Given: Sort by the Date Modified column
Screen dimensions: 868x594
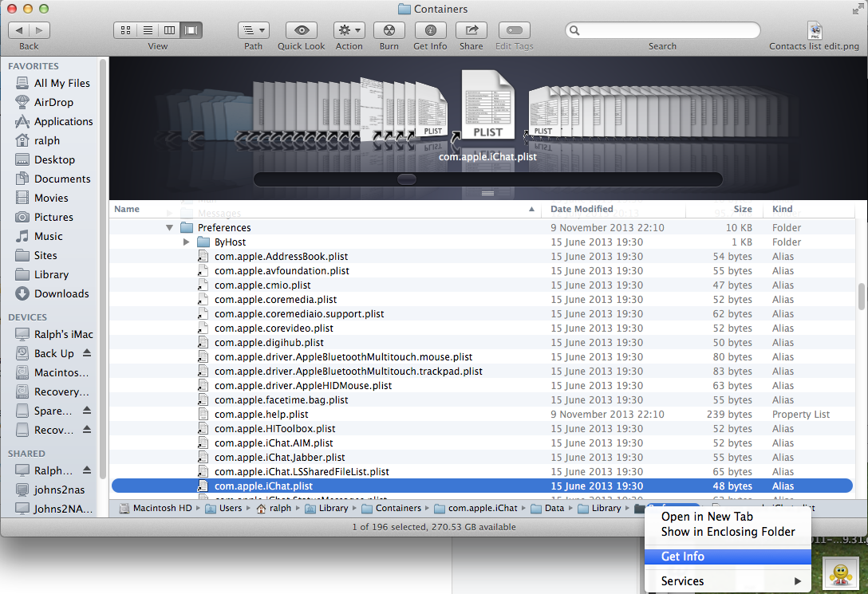Looking at the screenshot, I should tap(582, 209).
